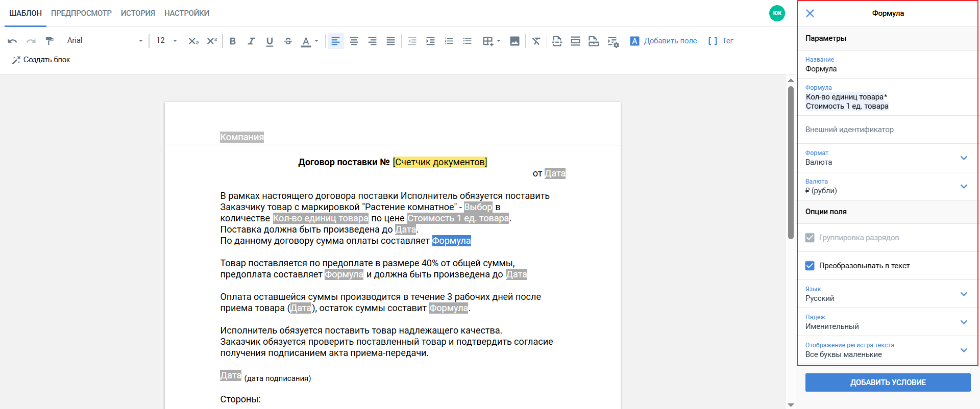The height and width of the screenshot is (409, 980).
Task: Select the Компания field in the header
Action: pyautogui.click(x=242, y=137)
